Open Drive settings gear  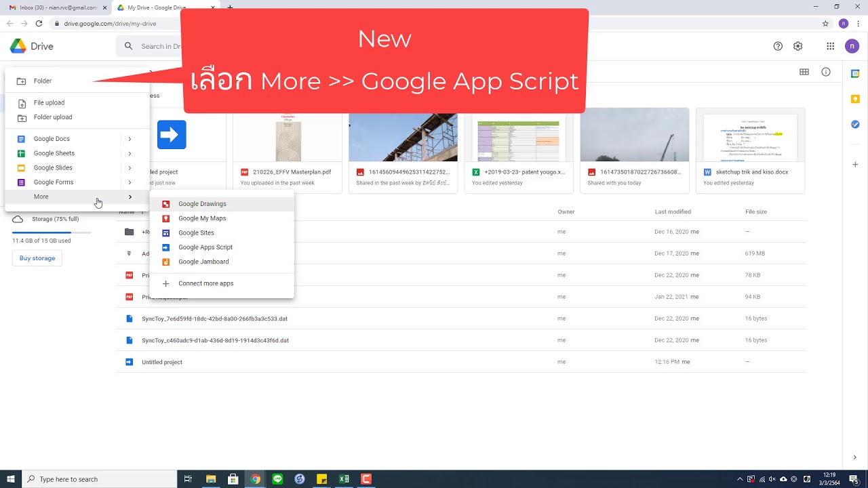pos(798,46)
